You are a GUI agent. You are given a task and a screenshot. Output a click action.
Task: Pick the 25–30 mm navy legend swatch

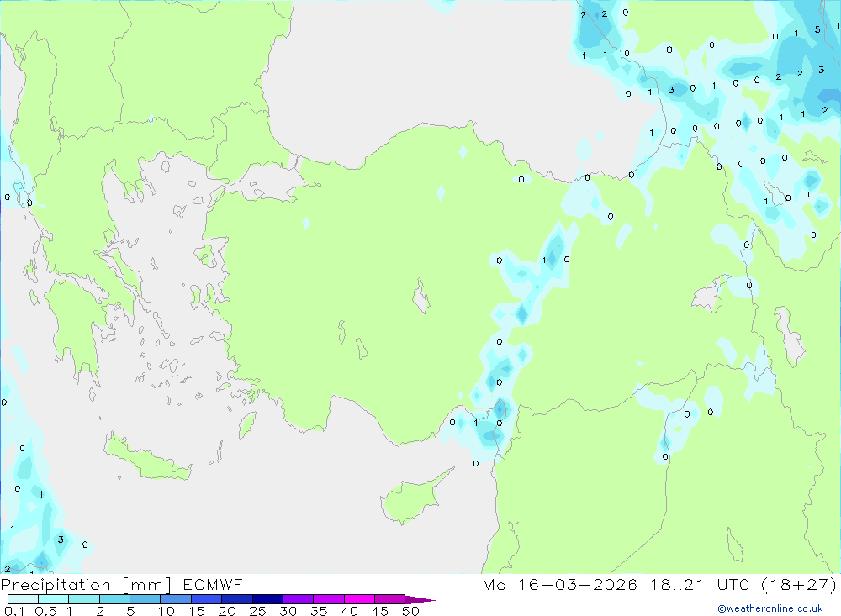[x=267, y=599]
